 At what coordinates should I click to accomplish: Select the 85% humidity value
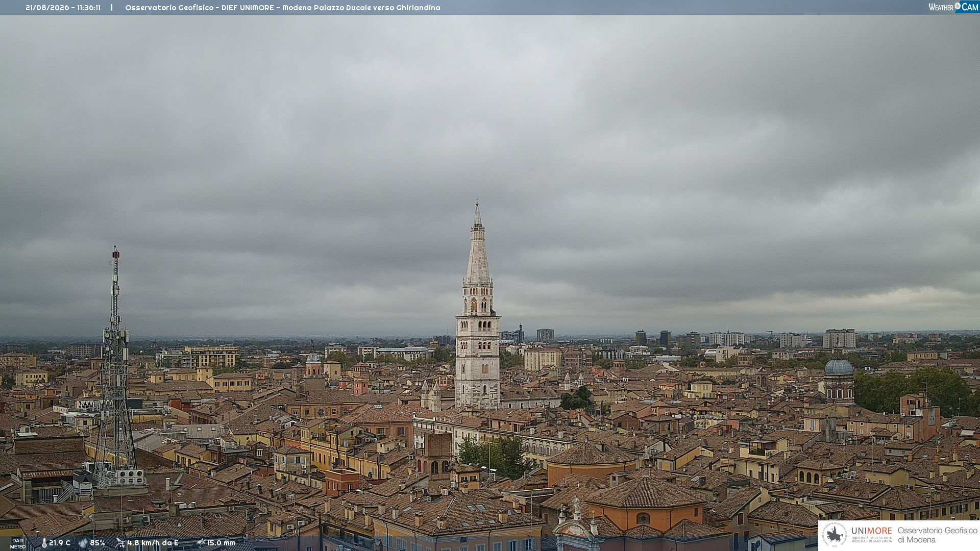click(97, 543)
